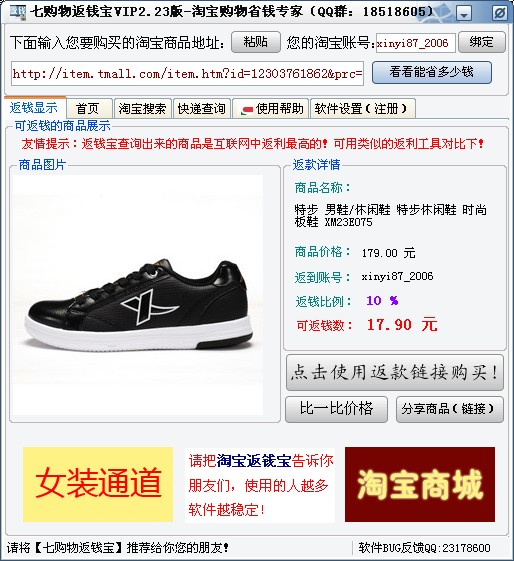Click the product URL address field
Image resolution: width=514 pixels, height=561 pixels.
coord(187,74)
